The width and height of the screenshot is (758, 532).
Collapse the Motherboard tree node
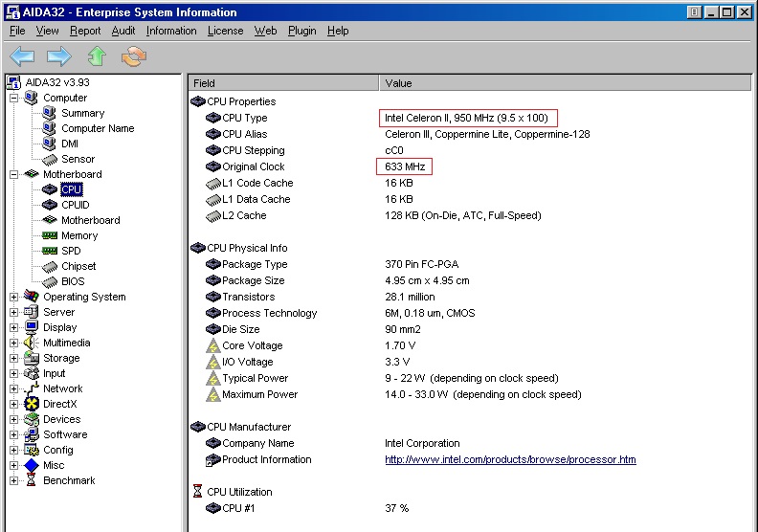point(13,174)
